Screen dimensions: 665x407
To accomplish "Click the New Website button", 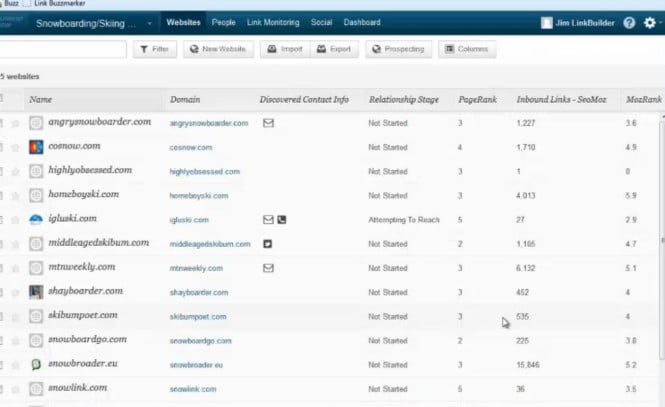I will (218, 49).
